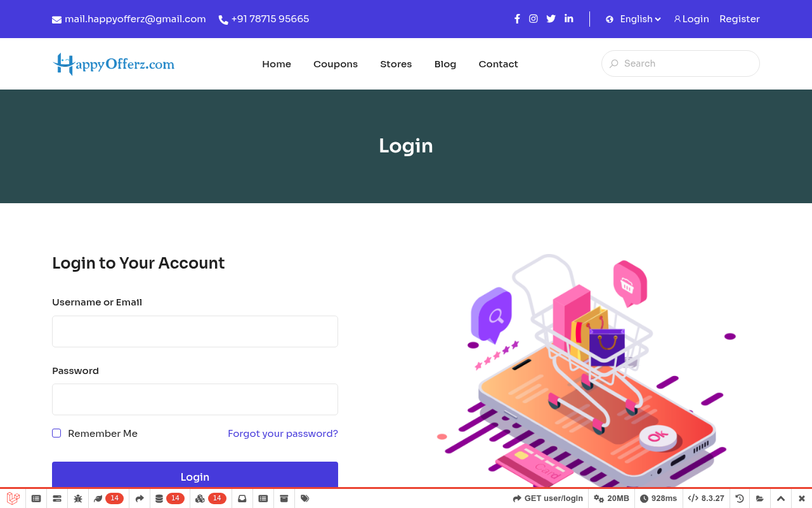Open the Coupons menu item
The width and height of the screenshot is (812, 508).
click(336, 64)
